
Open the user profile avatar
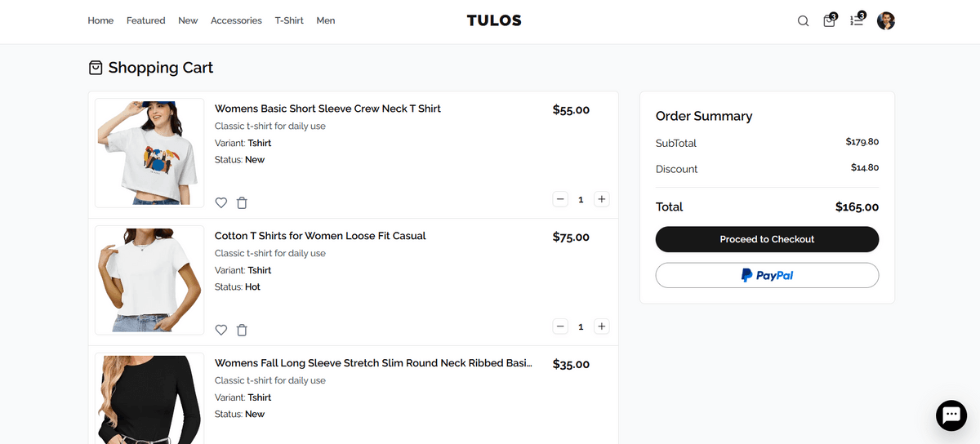click(886, 21)
